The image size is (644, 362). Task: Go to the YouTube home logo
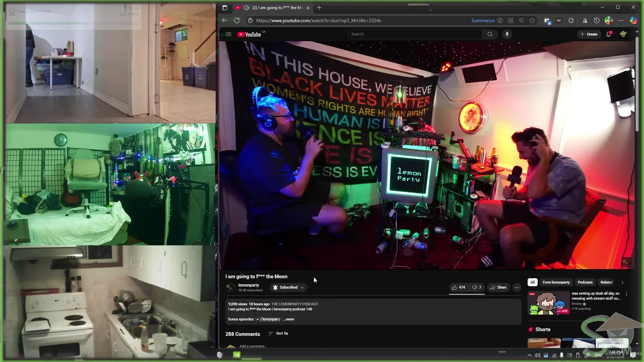(250, 34)
